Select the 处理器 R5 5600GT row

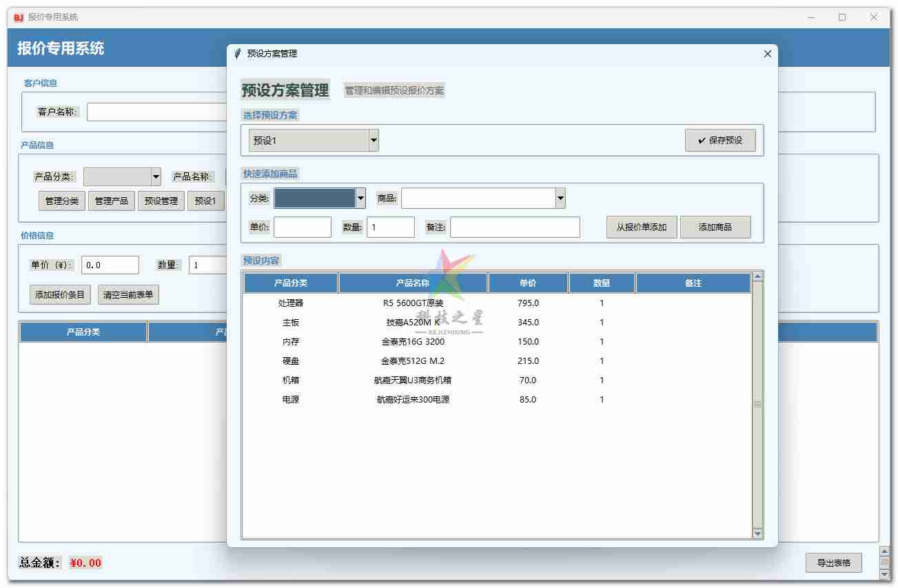point(414,303)
